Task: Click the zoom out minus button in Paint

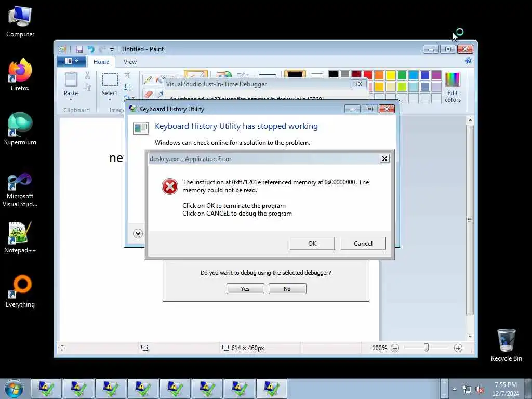Action: pyautogui.click(x=395, y=348)
